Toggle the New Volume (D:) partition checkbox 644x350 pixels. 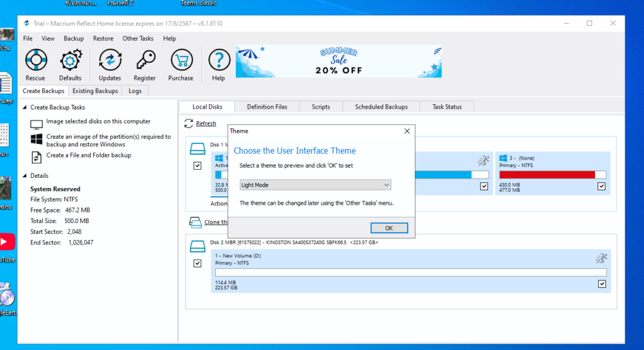(x=601, y=284)
